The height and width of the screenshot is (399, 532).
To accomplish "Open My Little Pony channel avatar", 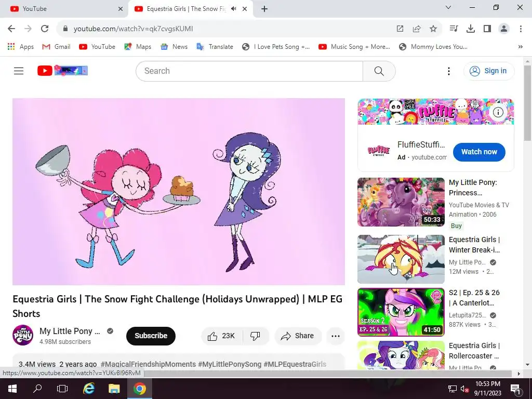I will (x=23, y=335).
